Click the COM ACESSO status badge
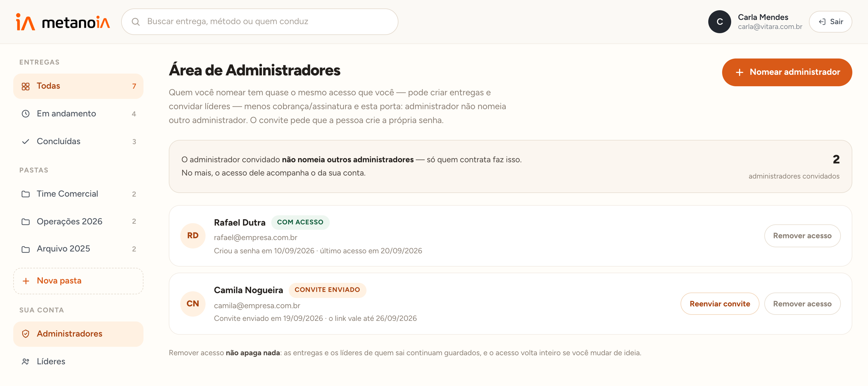 pyautogui.click(x=300, y=223)
